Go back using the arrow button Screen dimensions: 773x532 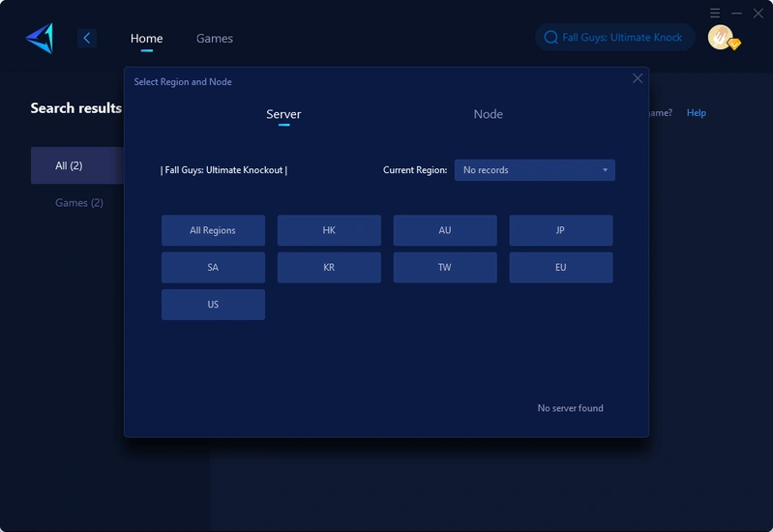(87, 38)
